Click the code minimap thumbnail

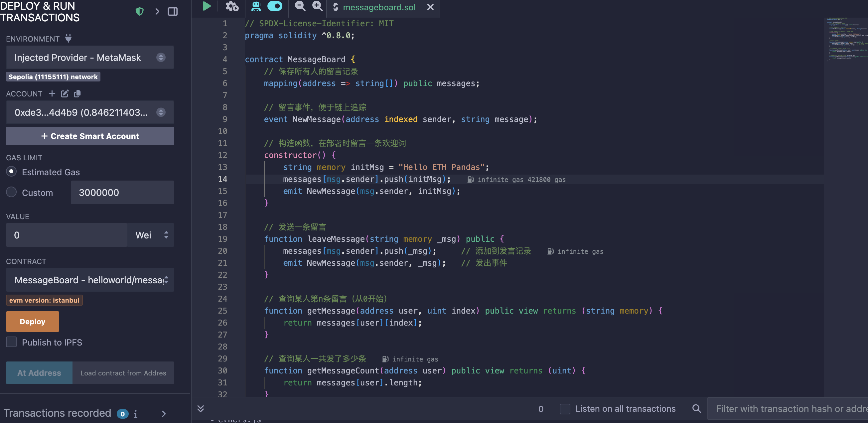click(846, 39)
